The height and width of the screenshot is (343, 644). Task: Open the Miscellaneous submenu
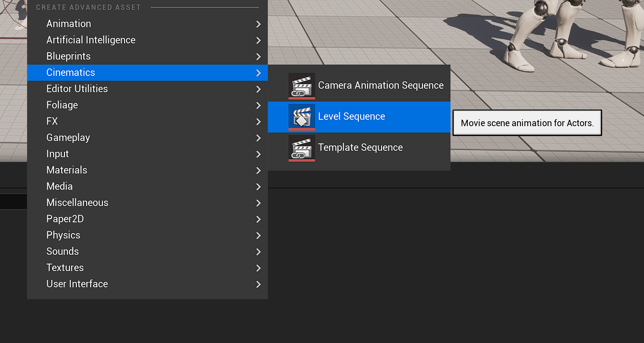point(147,203)
